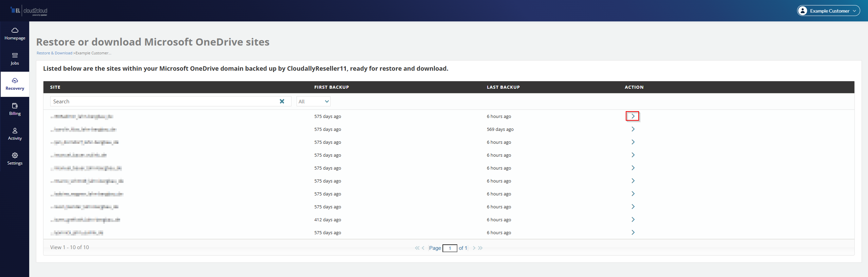Sort by the Last Backup column header
The height and width of the screenshot is (277, 868).
tap(503, 87)
